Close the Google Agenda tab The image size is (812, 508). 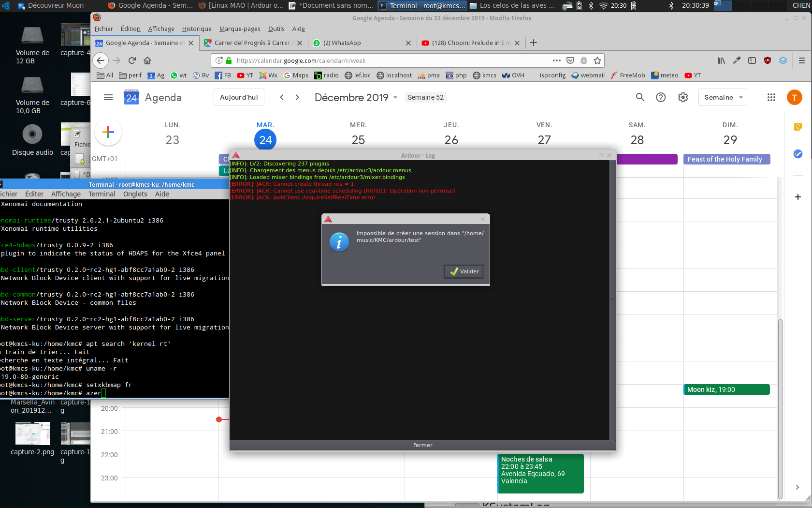pos(191,43)
